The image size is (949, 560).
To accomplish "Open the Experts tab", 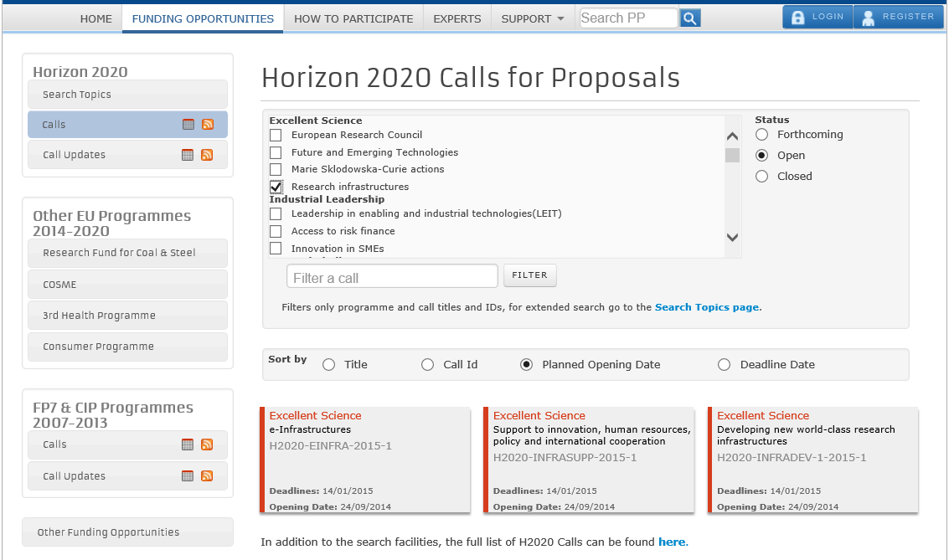I will click(x=457, y=18).
